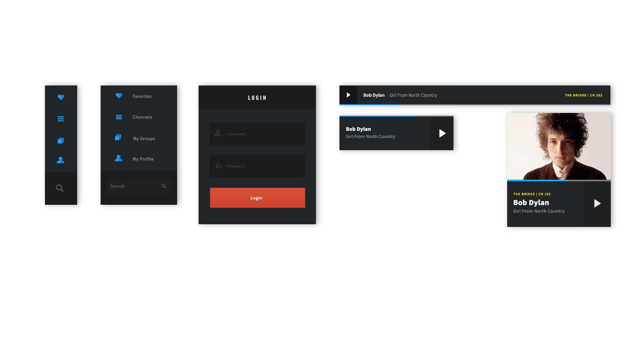
Task: Open Channels menu item
Action: coord(142,117)
